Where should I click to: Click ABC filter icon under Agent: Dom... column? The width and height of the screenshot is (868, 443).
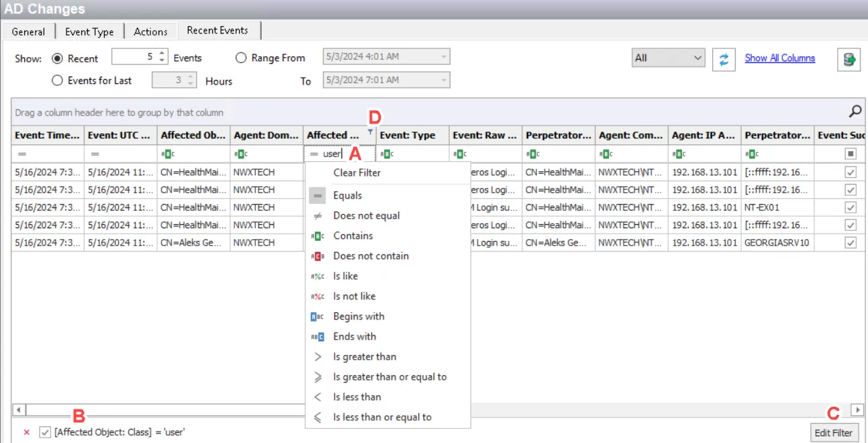click(x=240, y=154)
